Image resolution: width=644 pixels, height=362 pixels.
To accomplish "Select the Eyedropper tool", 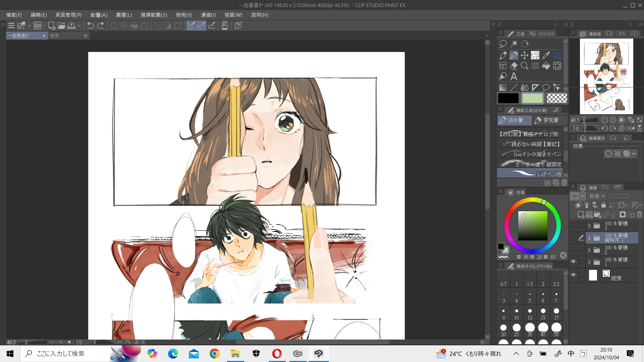I will (x=546, y=55).
